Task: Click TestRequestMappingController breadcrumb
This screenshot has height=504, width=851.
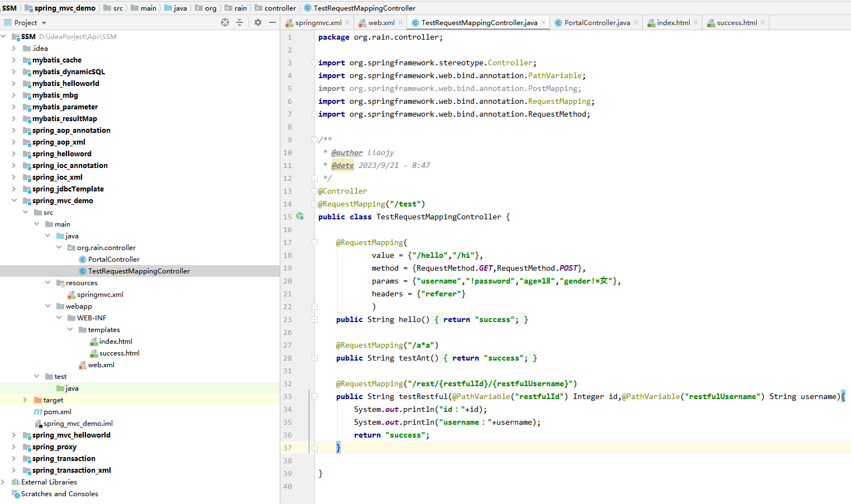Action: pyautogui.click(x=365, y=8)
